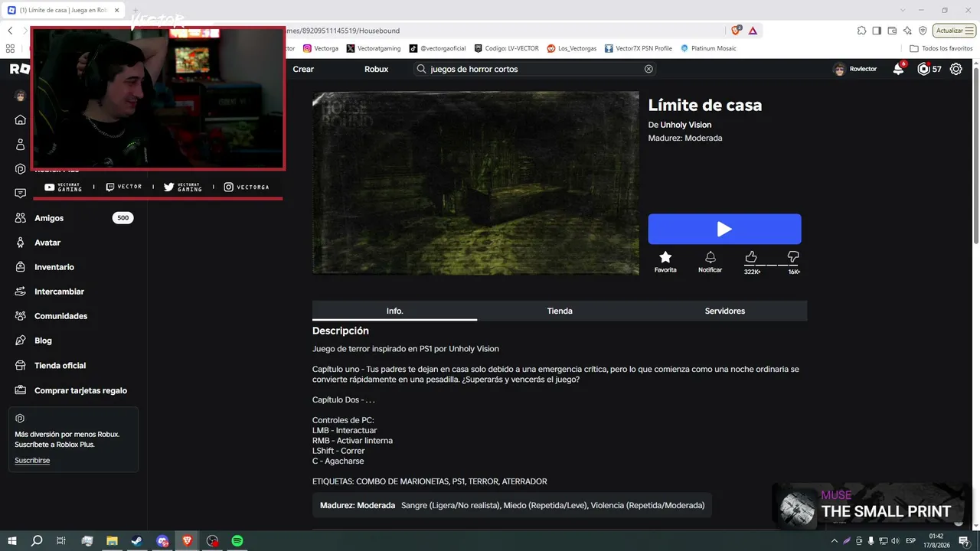The width and height of the screenshot is (980, 551).
Task: Click the Comunidades group icon
Action: [x=21, y=316]
